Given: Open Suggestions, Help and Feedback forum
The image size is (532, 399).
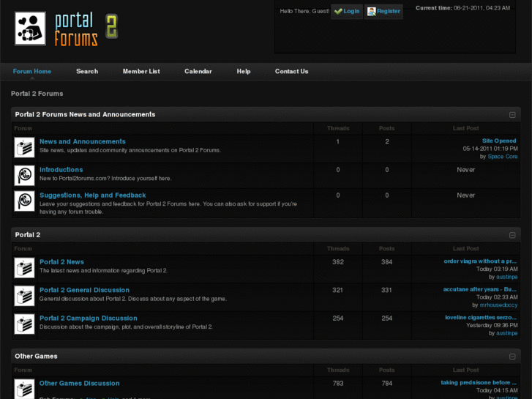Looking at the screenshot, I should point(93,195).
